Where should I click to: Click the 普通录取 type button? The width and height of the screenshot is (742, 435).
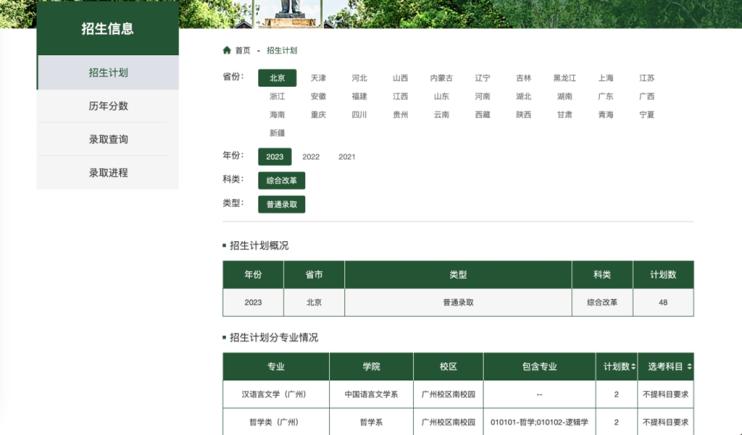point(281,204)
